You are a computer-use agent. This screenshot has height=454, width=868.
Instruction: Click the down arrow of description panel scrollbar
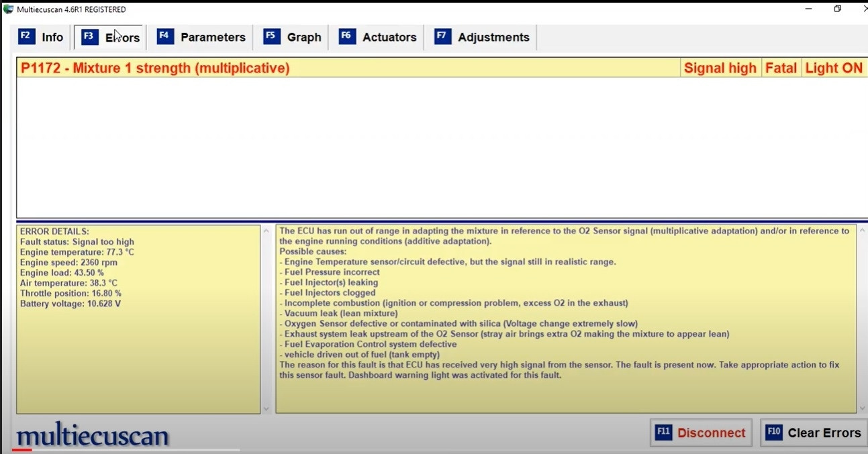point(862,408)
